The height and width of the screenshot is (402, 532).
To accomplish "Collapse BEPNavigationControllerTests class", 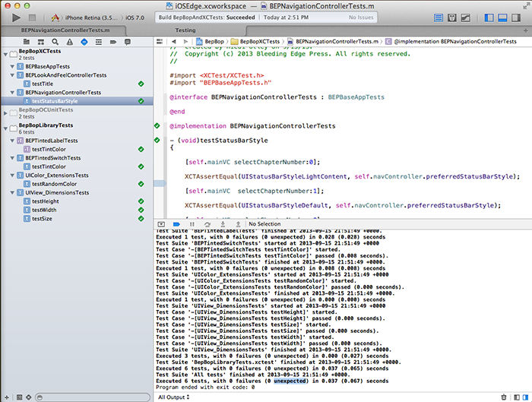I will 12,92.
